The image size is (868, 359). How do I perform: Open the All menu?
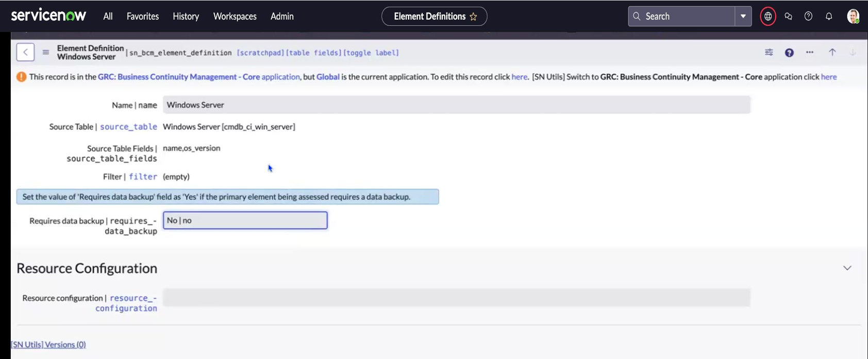pyautogui.click(x=108, y=17)
